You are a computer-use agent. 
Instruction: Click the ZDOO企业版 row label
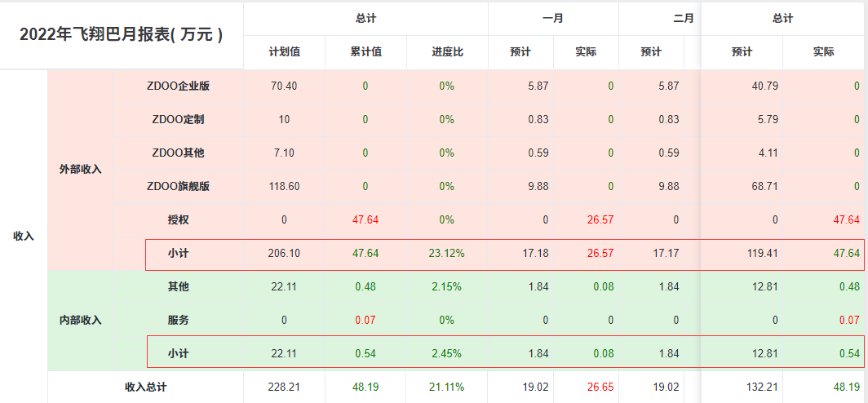point(178,86)
